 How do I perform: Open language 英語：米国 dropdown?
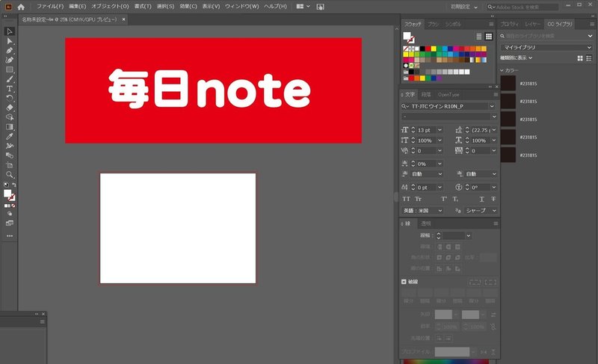click(x=422, y=210)
